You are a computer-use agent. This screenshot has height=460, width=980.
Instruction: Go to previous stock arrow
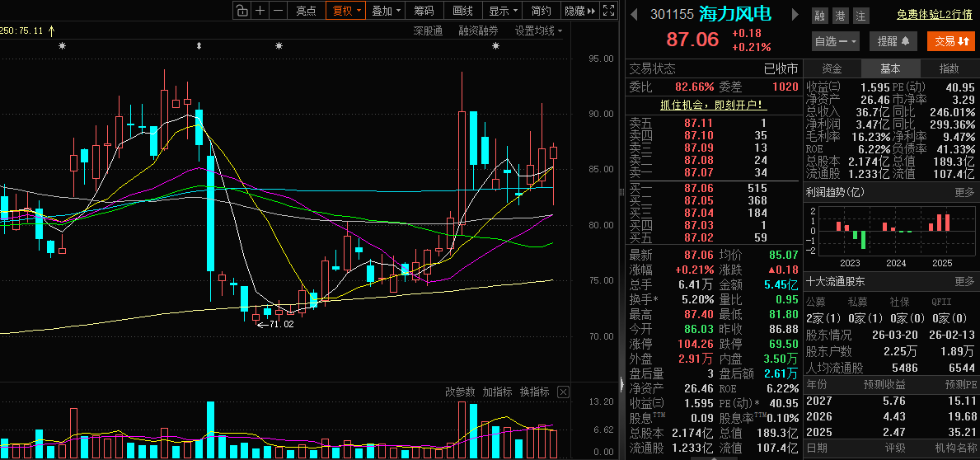click(x=634, y=14)
